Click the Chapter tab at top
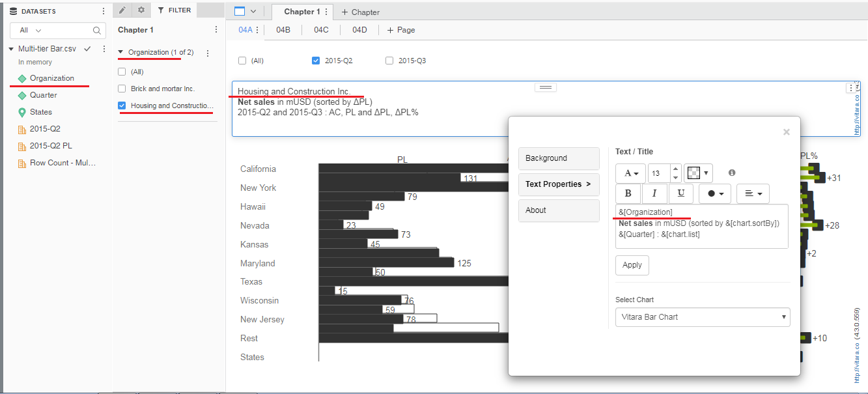The image size is (868, 394). click(359, 12)
